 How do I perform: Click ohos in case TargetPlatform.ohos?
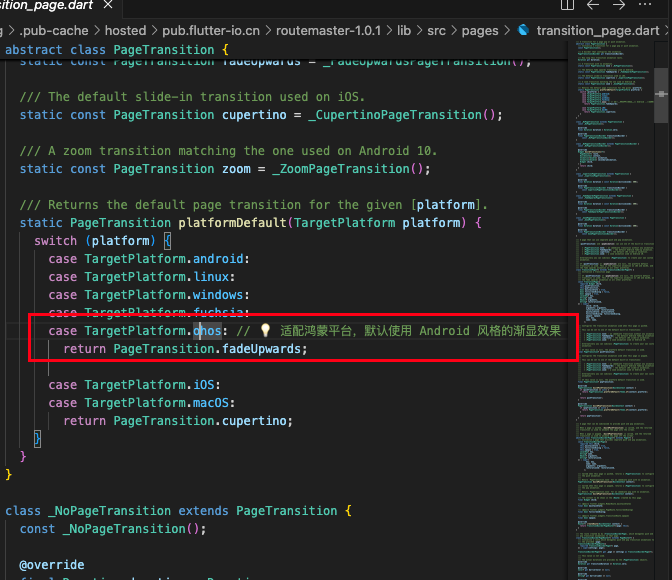207,331
